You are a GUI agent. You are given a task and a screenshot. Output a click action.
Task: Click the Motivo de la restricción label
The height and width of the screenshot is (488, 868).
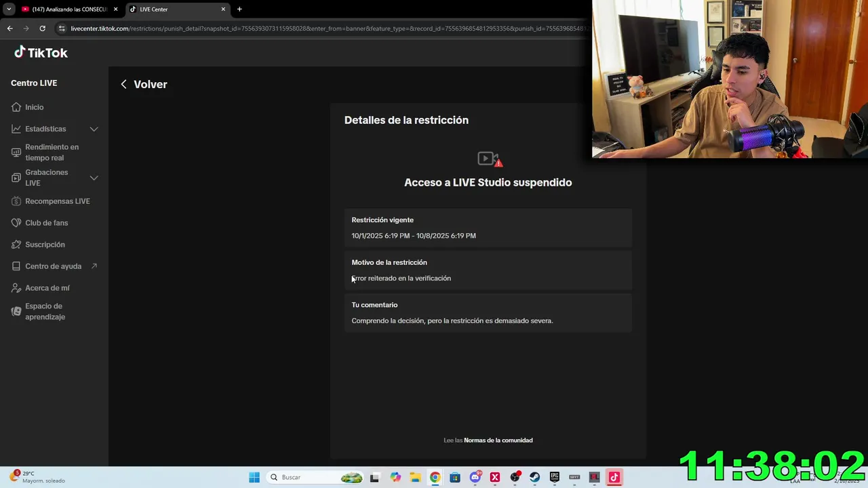pos(389,263)
